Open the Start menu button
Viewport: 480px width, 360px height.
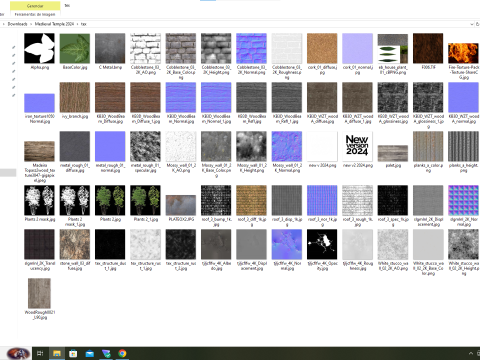click(18, 353)
